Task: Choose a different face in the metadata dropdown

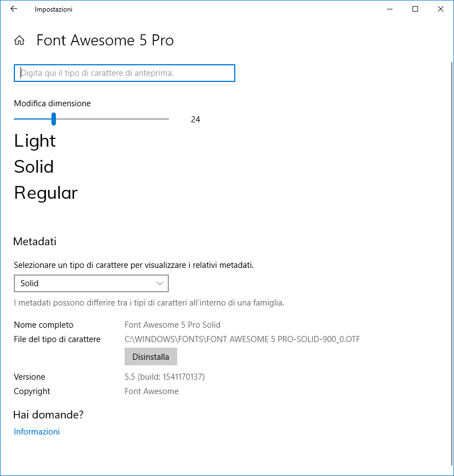Action: (x=91, y=283)
